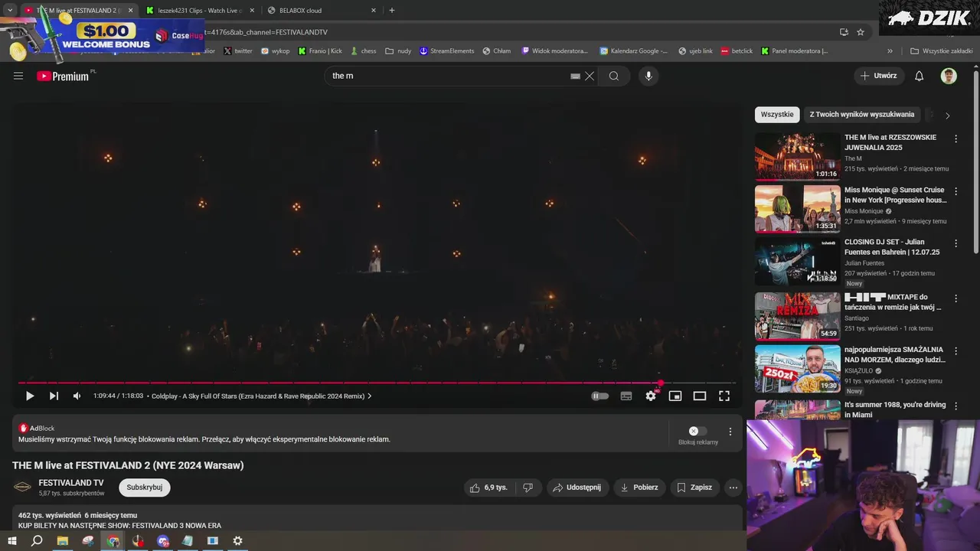The width and height of the screenshot is (980, 551).
Task: Click the Utwórz create button
Action: click(878, 76)
